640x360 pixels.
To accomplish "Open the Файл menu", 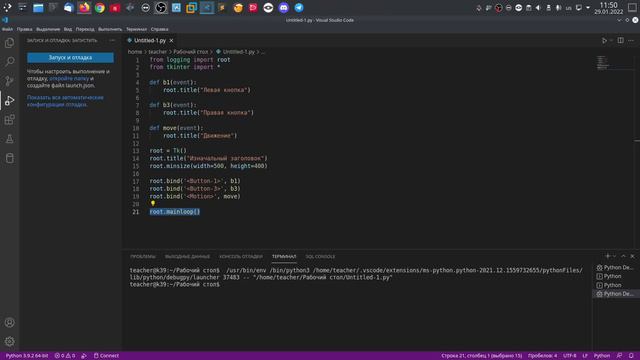I will 7,29.
